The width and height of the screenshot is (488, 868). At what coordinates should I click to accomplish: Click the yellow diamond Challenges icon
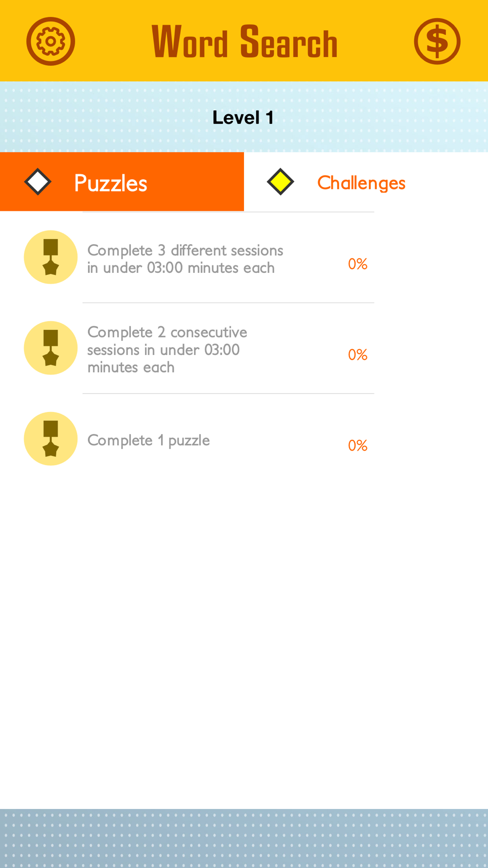[281, 182]
